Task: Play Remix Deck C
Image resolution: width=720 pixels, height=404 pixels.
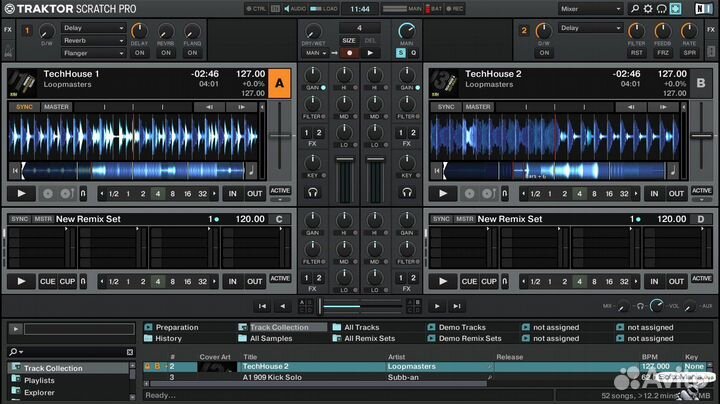Action: click(x=21, y=281)
